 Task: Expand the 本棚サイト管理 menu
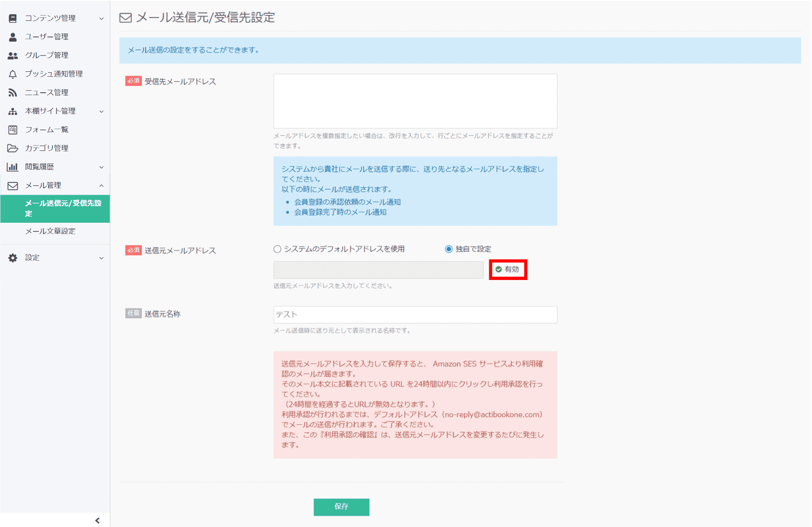pyautogui.click(x=55, y=111)
